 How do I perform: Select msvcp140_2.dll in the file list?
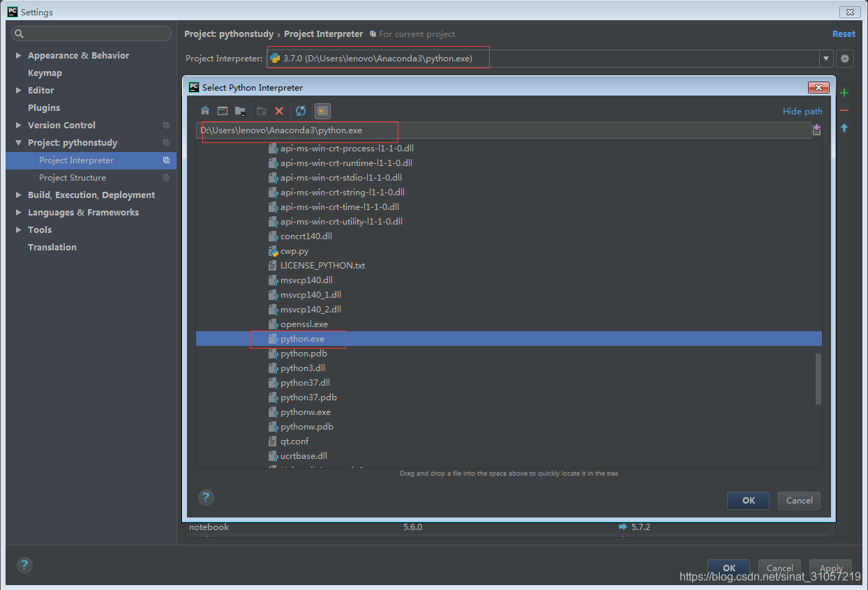[x=310, y=309]
